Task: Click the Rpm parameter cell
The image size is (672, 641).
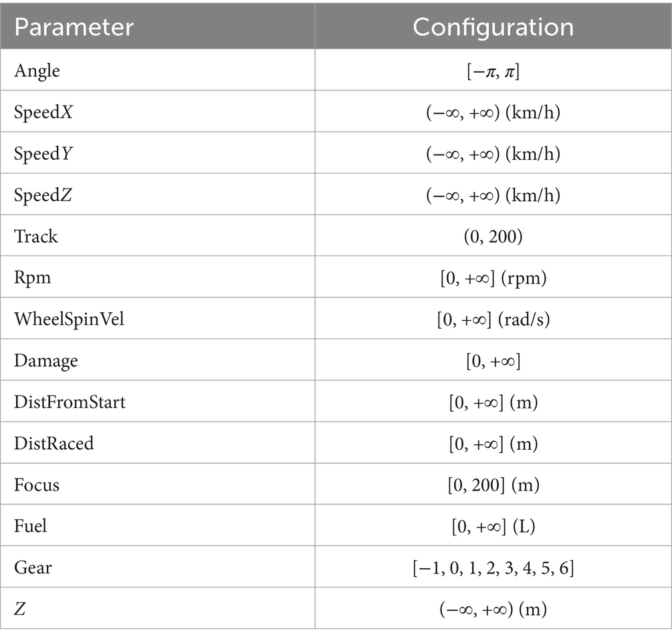Action: (x=32, y=277)
